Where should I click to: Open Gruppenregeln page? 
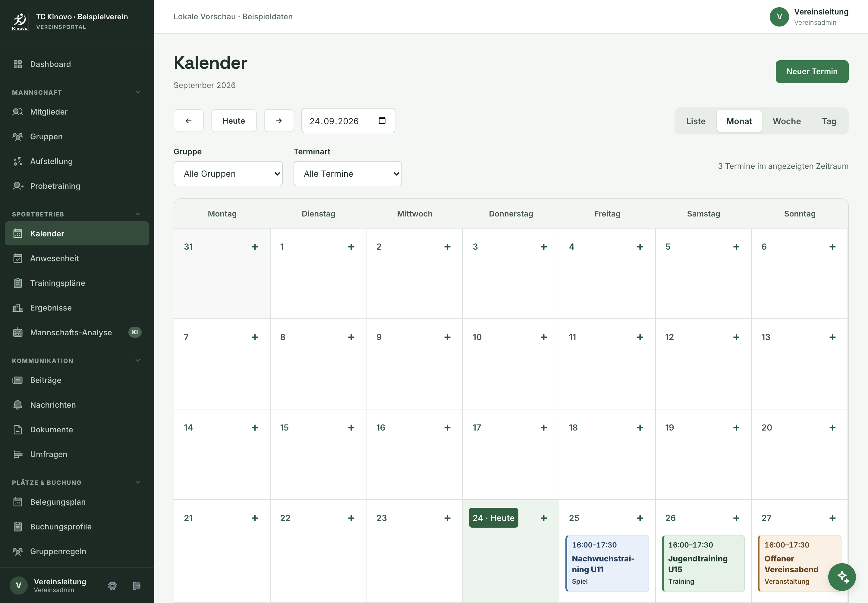coord(77,552)
